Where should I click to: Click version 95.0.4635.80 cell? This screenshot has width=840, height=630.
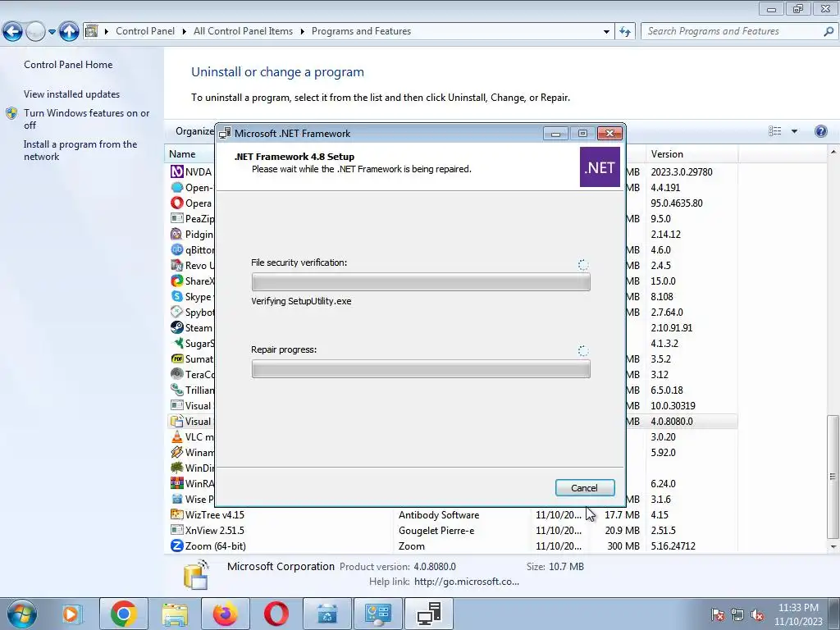pos(677,203)
